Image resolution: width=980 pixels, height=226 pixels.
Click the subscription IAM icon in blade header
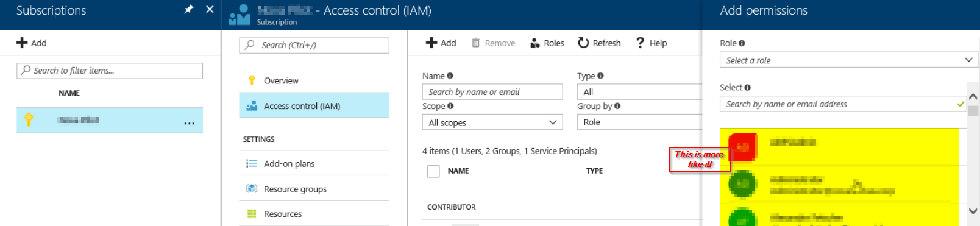240,15
